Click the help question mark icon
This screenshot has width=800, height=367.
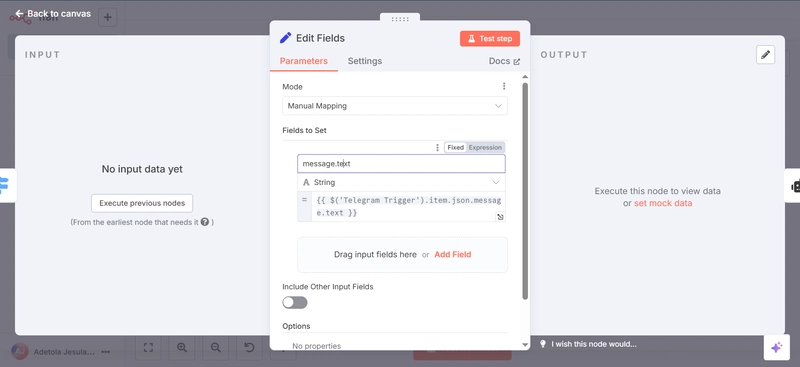point(205,222)
